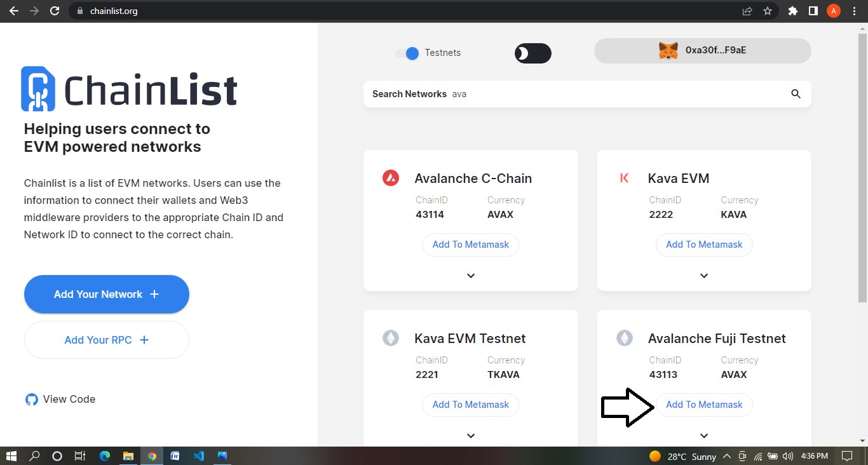Click the Avalanche Fuji Testnet logo icon

pyautogui.click(x=624, y=339)
